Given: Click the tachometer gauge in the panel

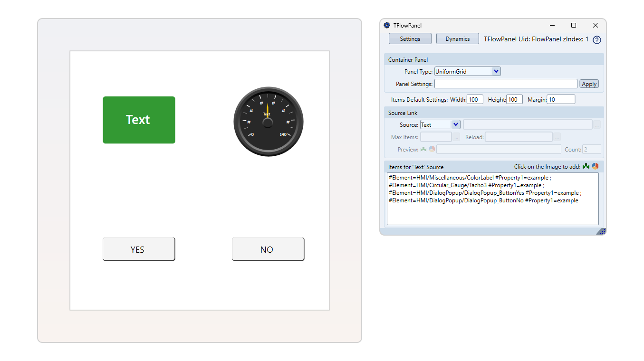Looking at the screenshot, I should coord(268,122).
